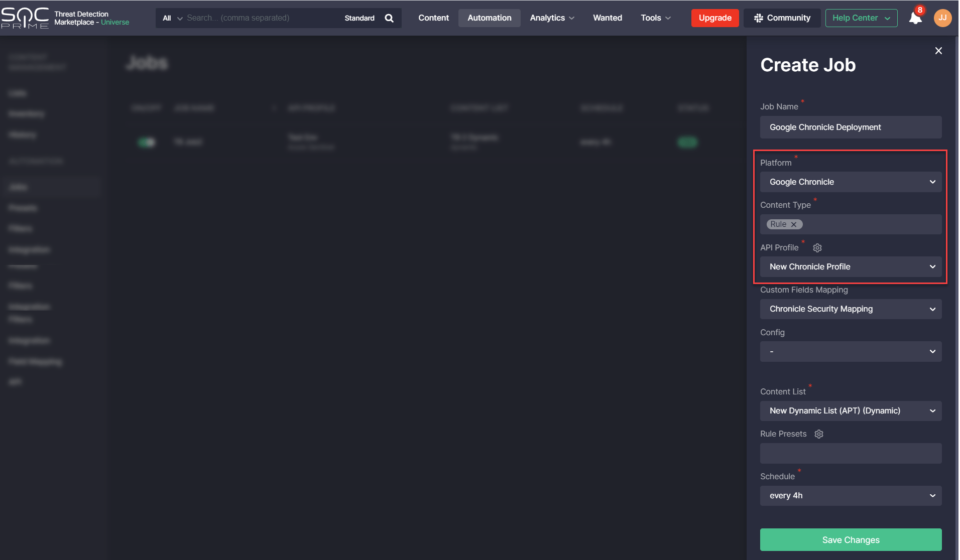960x560 pixels.
Task: Click the search magnifier icon
Action: point(389,18)
